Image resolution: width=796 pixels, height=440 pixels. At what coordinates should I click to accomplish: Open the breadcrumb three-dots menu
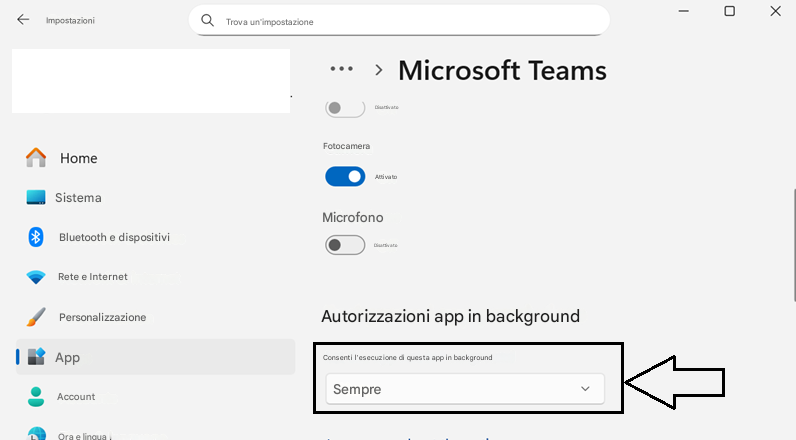[x=341, y=69]
